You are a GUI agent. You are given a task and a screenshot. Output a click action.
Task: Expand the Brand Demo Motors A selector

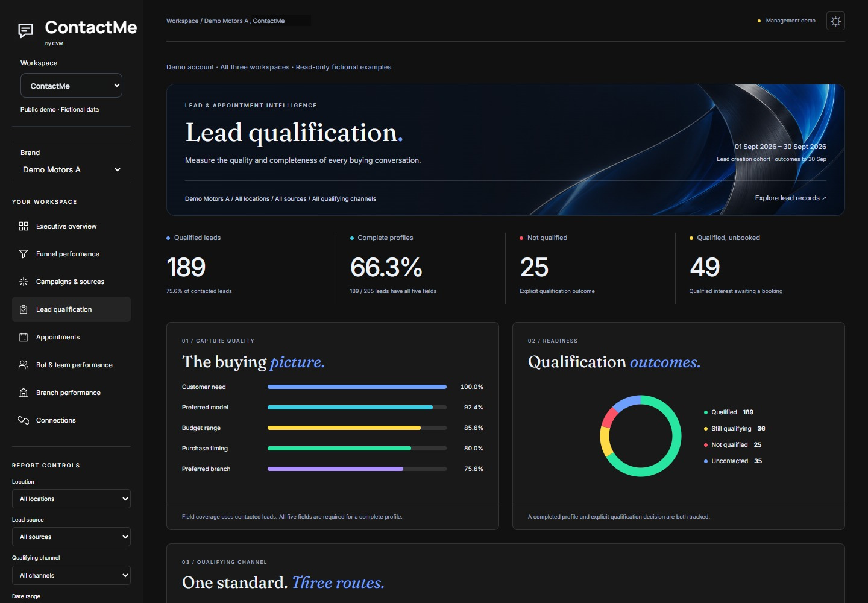(x=71, y=169)
